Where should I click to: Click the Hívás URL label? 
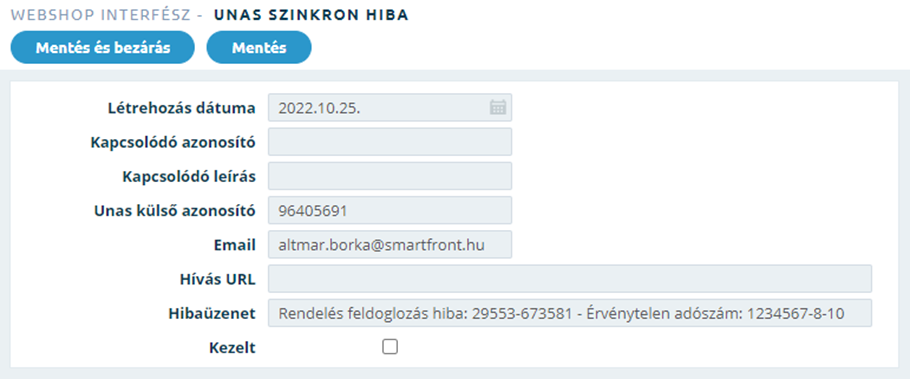pyautogui.click(x=218, y=279)
